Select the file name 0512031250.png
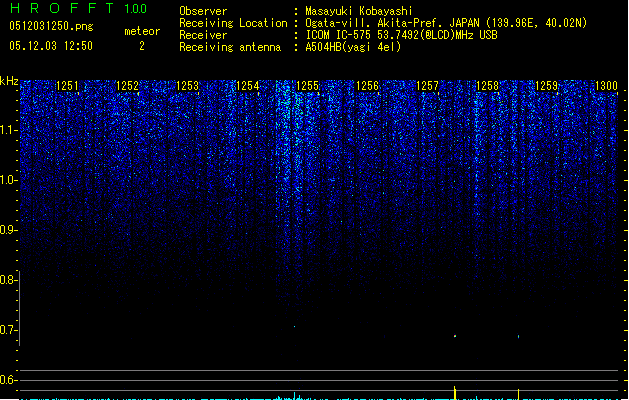 click(51, 26)
